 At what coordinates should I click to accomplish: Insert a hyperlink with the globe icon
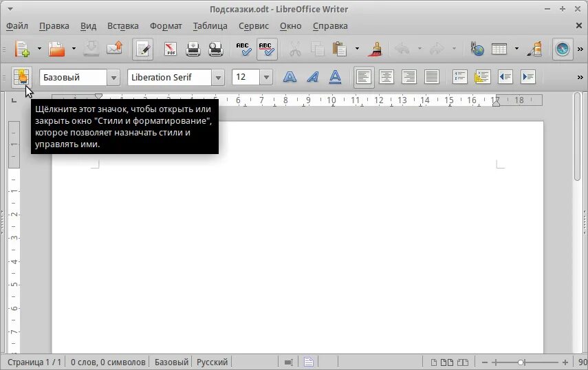pyautogui.click(x=477, y=49)
